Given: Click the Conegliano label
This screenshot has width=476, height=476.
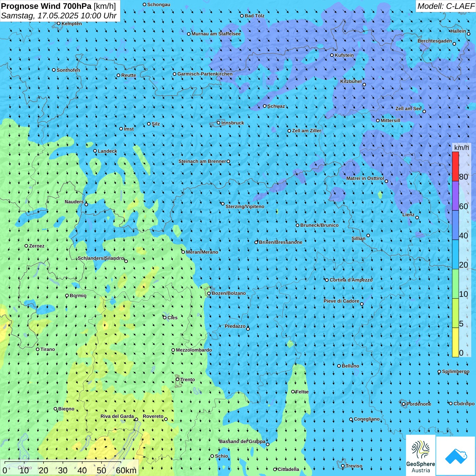Looking at the screenshot, I should (x=367, y=419).
